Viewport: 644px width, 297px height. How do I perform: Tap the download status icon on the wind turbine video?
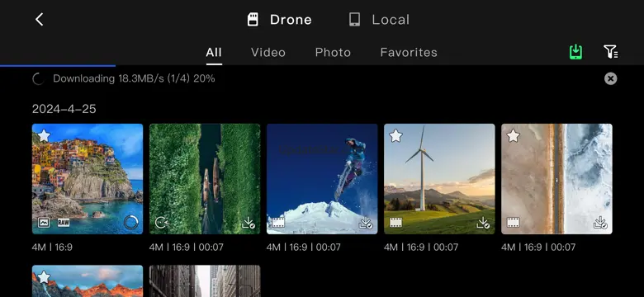(483, 223)
